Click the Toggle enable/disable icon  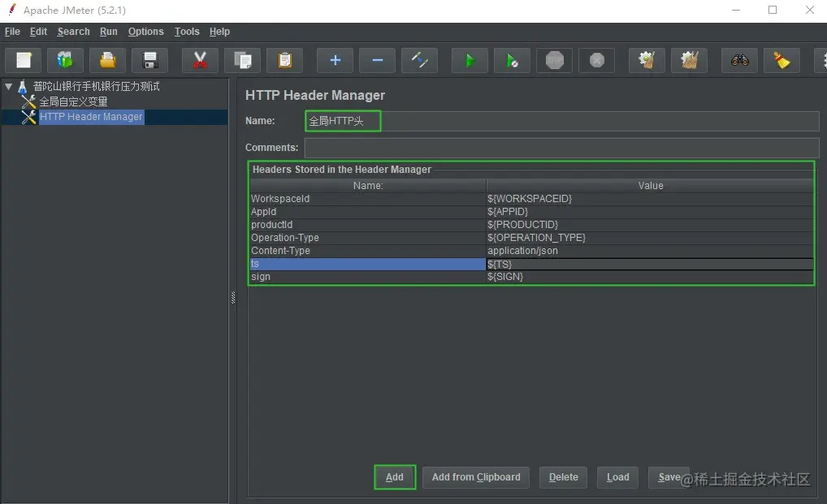419,61
